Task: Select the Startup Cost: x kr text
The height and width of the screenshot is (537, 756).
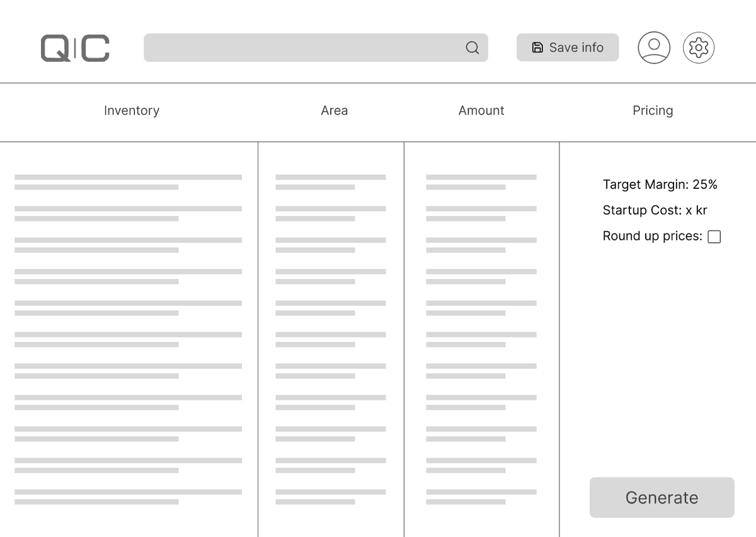Action: tap(655, 210)
